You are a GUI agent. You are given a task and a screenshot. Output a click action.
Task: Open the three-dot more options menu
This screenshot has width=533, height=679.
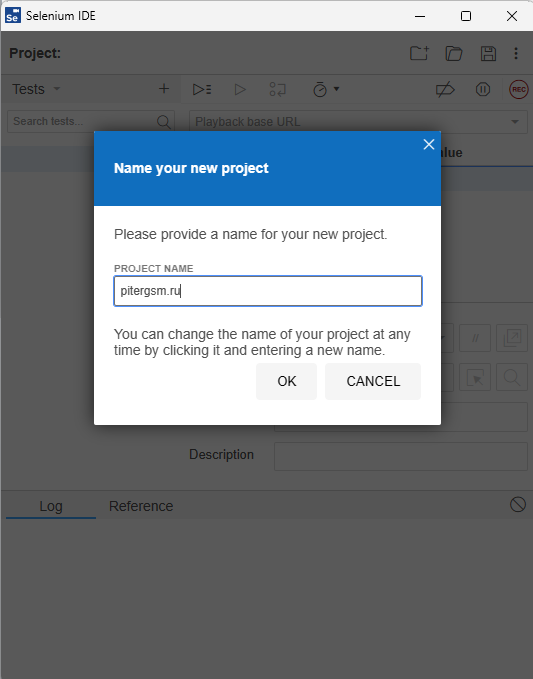[516, 53]
